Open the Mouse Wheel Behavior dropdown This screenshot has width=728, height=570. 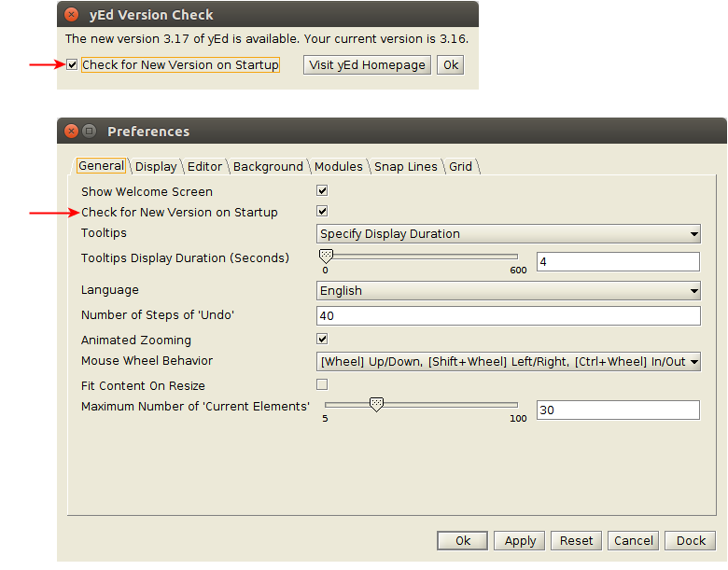coord(509,362)
